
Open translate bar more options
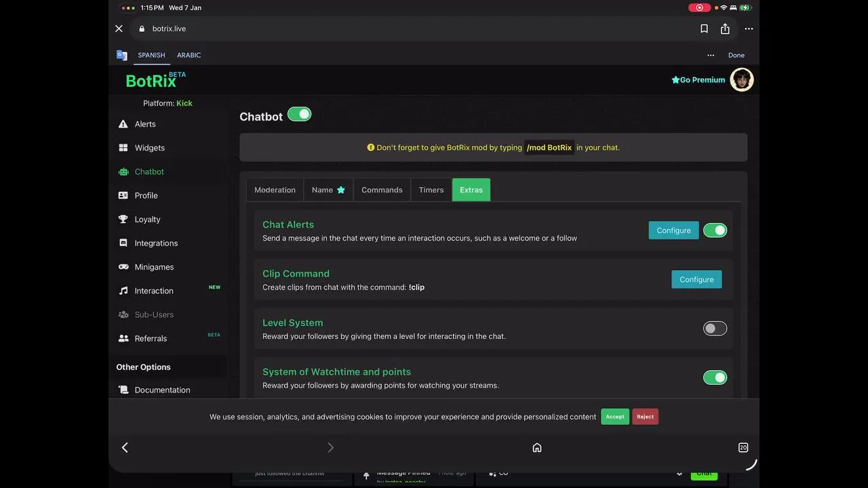point(711,56)
